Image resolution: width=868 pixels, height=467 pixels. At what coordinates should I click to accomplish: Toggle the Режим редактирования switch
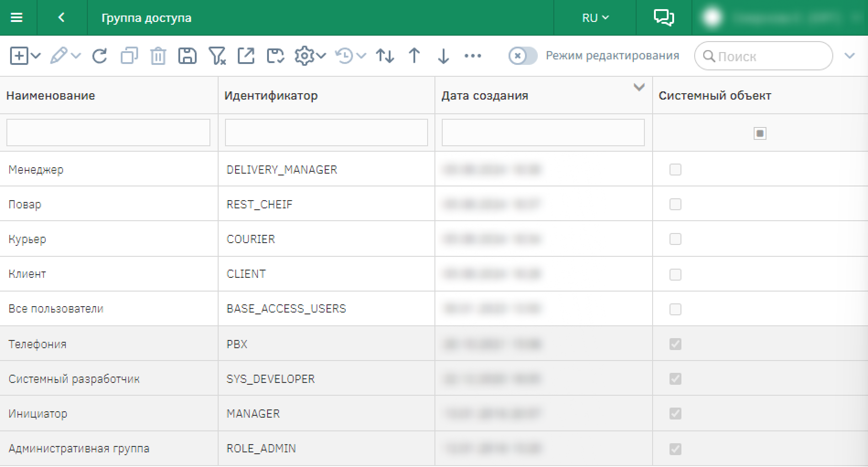pos(523,56)
